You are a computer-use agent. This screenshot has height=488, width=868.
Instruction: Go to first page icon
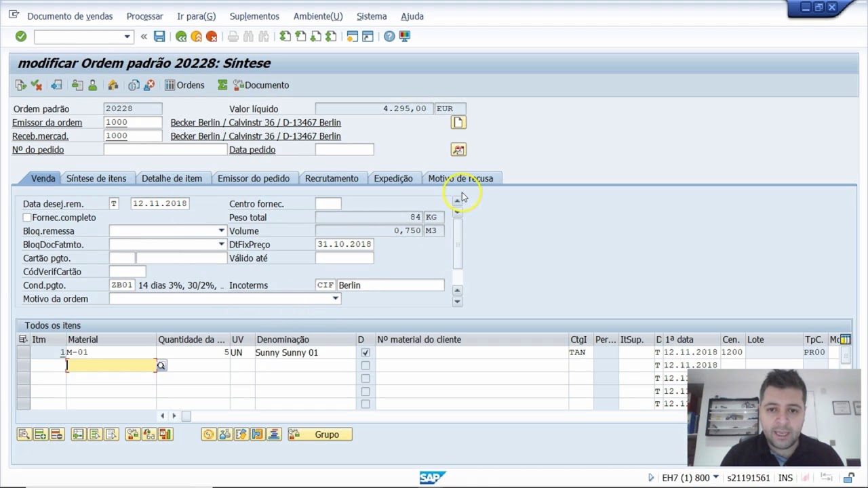tap(285, 37)
